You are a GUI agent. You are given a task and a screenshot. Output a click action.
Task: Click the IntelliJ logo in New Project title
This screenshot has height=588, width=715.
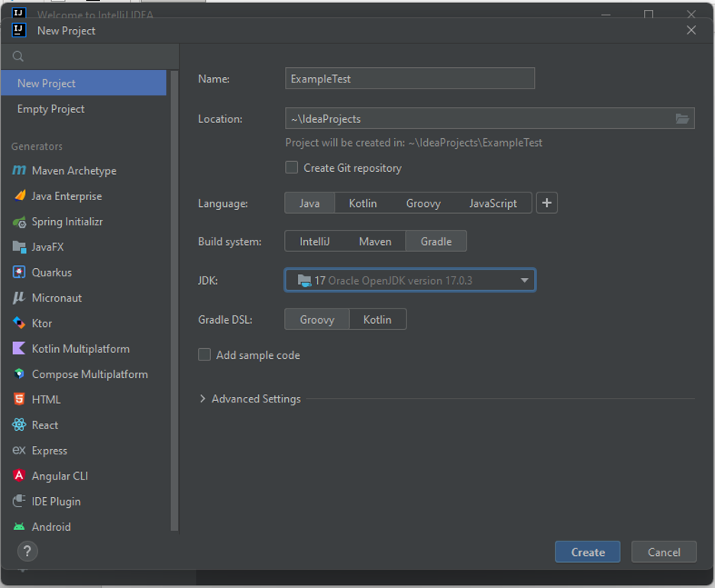(18, 31)
